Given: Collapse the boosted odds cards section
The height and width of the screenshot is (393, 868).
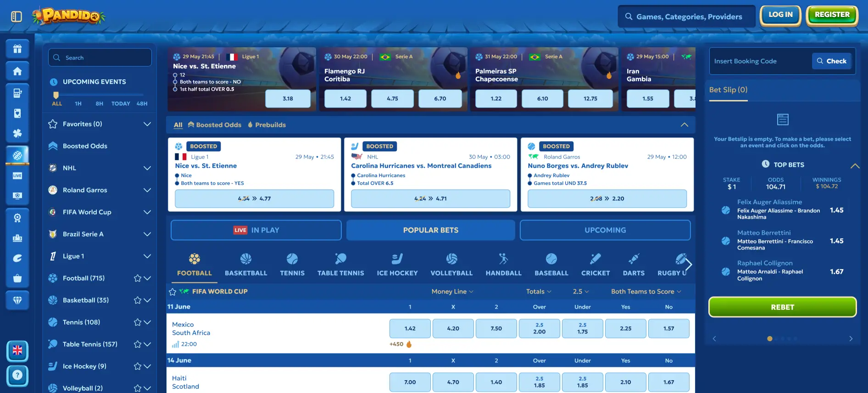Looking at the screenshot, I should click(x=684, y=125).
